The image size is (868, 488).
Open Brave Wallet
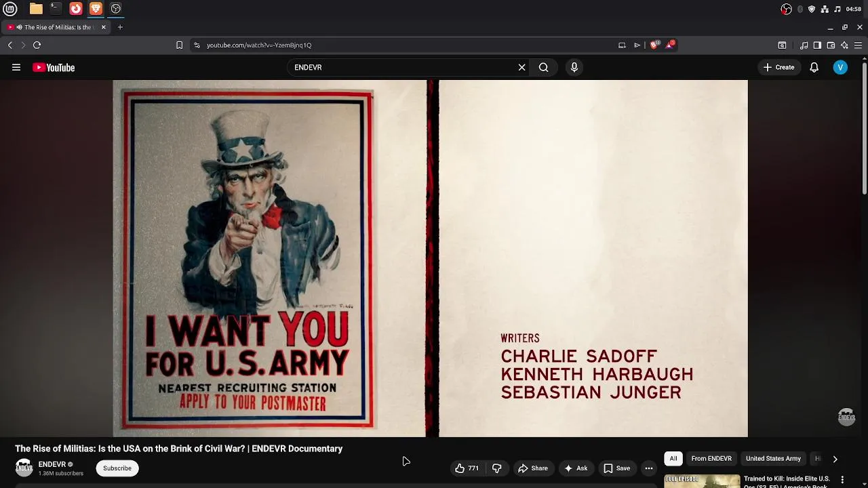tap(831, 45)
